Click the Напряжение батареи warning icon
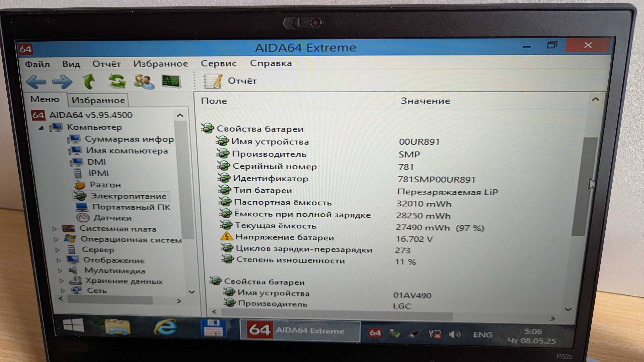The width and height of the screenshot is (644, 362). click(x=227, y=236)
